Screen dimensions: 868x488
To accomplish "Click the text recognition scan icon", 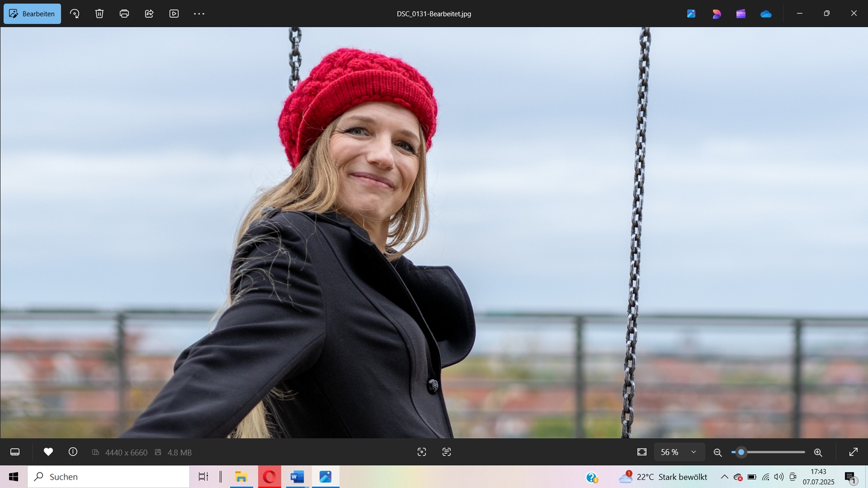I will (447, 452).
